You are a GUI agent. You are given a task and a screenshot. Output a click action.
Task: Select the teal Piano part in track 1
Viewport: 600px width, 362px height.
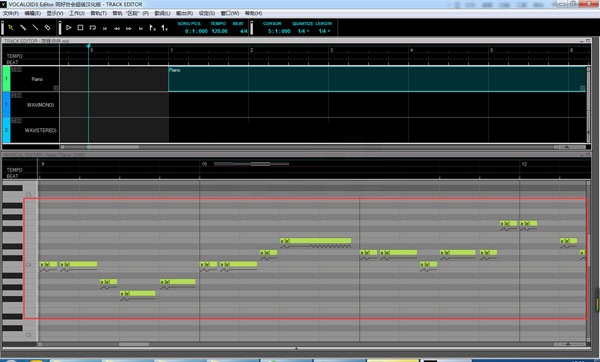[377, 79]
